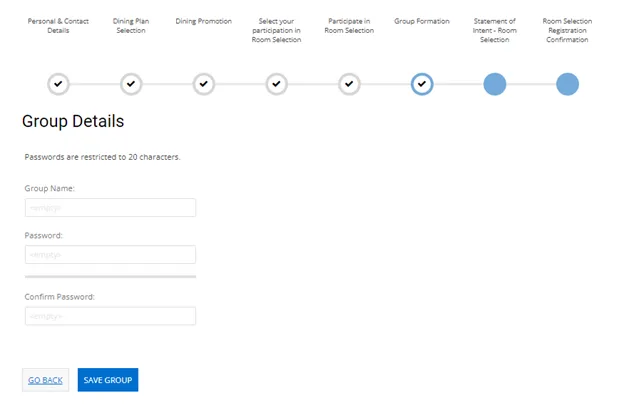Click the Personal & Contact Details step circle
This screenshot has height=413, width=624.
coord(58,84)
